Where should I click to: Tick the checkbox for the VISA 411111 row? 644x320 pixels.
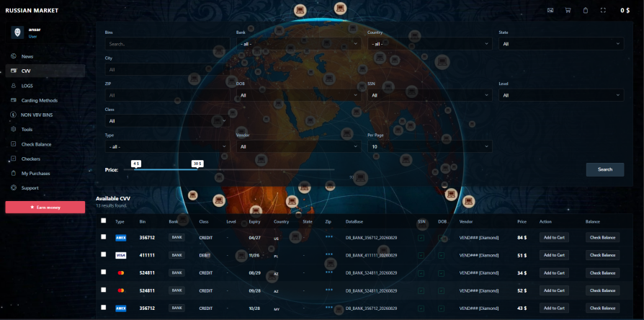(104, 254)
